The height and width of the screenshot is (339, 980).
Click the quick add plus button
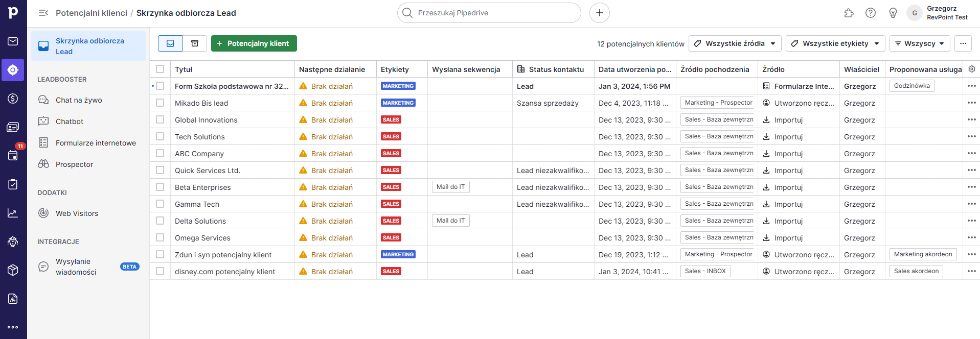(600, 13)
